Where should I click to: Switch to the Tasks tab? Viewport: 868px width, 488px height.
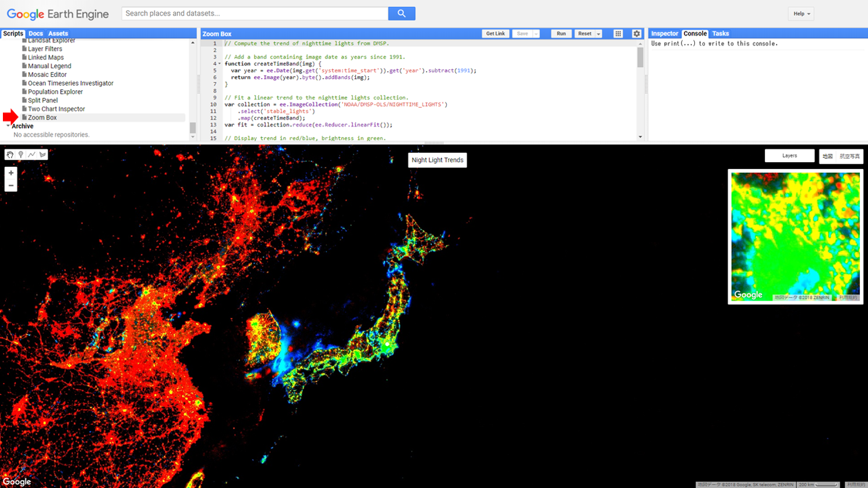(721, 34)
